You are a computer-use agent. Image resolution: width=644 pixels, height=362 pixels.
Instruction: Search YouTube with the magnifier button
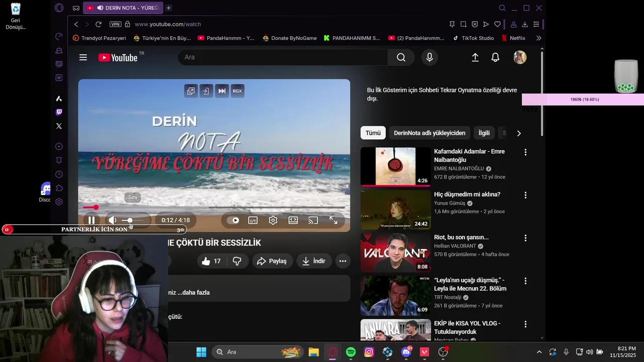pos(401,57)
